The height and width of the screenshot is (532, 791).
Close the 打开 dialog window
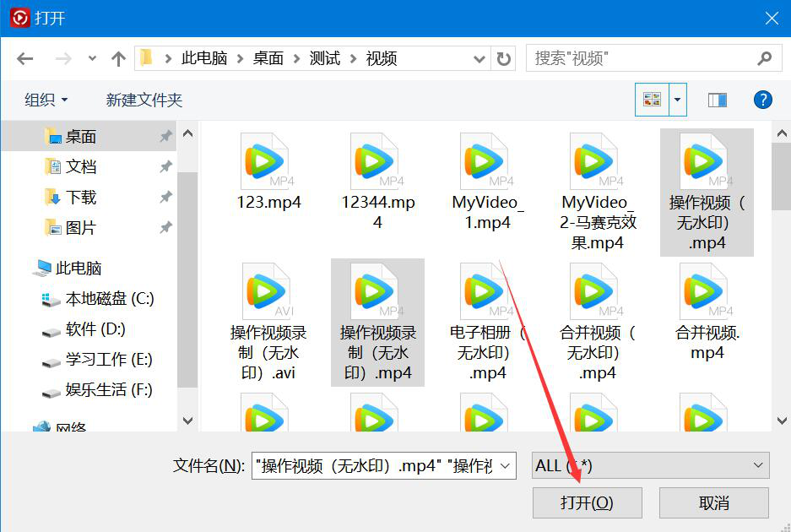772,19
